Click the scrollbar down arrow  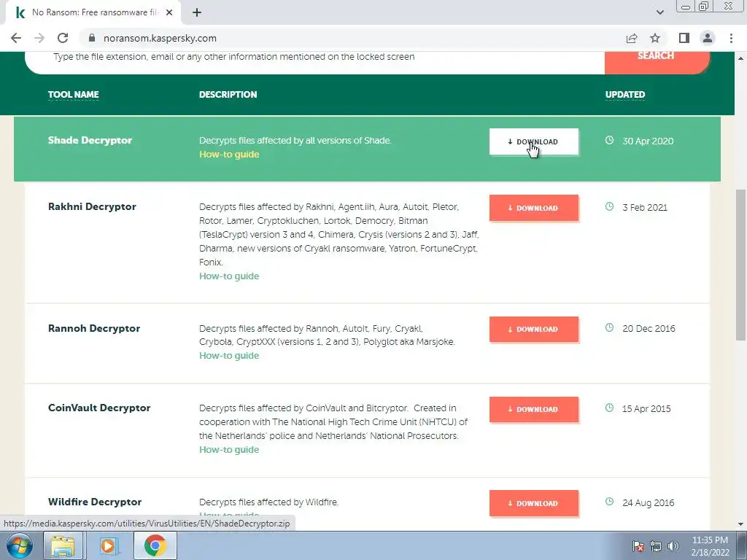pyautogui.click(x=740, y=524)
